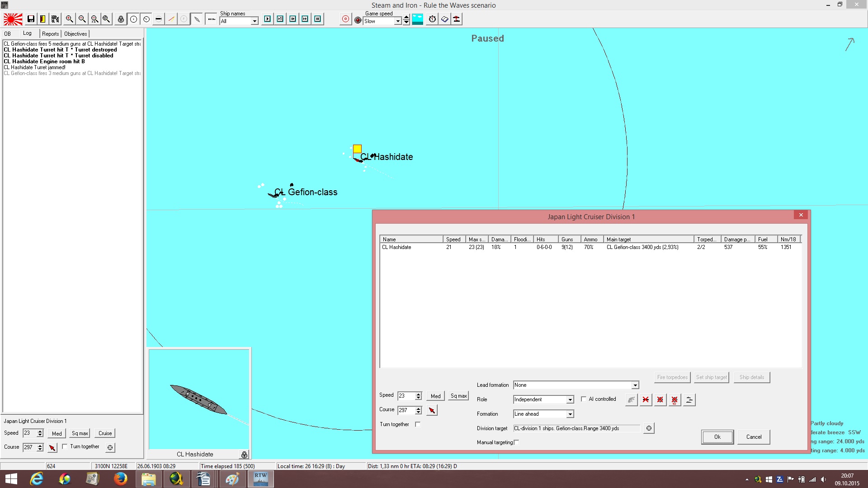Expand the Ship names dropdown
This screenshot has width=868, height=488.
pos(255,21)
